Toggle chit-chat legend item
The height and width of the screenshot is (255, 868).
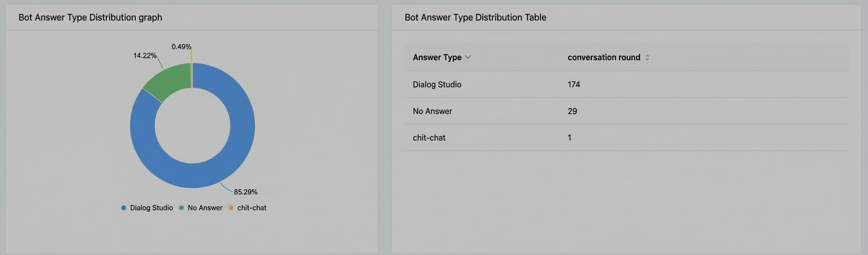pyautogui.click(x=248, y=208)
